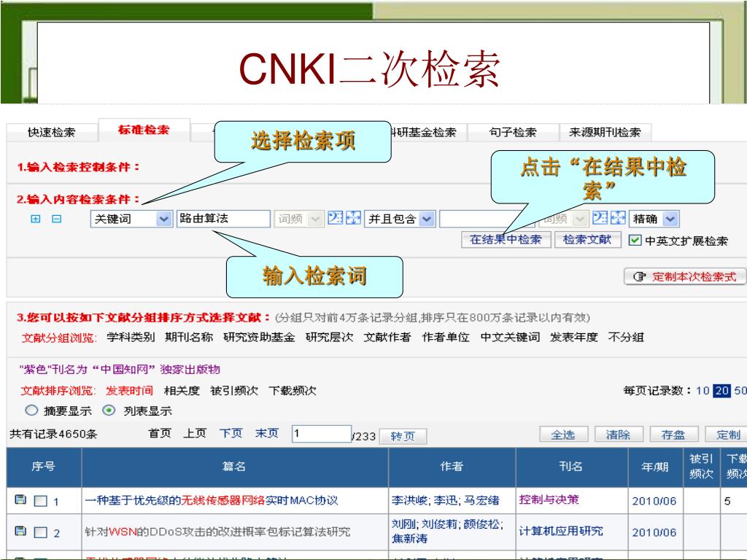Open article 一种基于优先级的无线传感器网络实时MAC协议
The height and width of the screenshot is (560, 747).
coord(212,500)
